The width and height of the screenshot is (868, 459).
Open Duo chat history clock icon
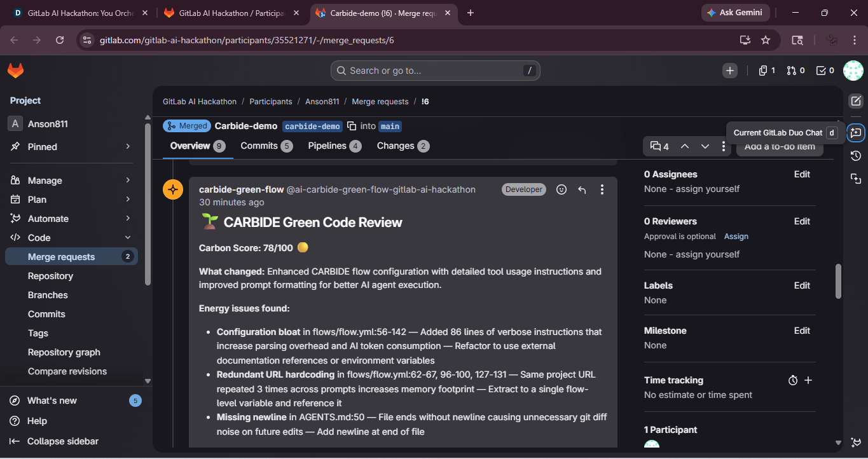pos(856,156)
